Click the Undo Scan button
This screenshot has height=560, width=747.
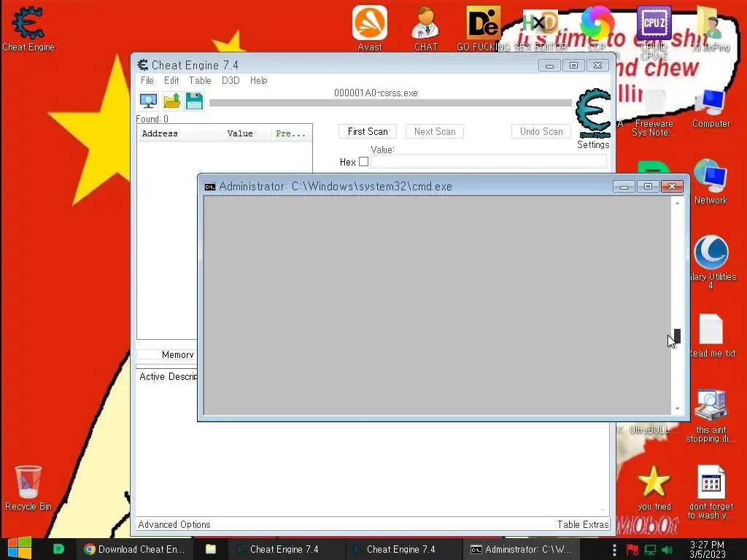[541, 131]
